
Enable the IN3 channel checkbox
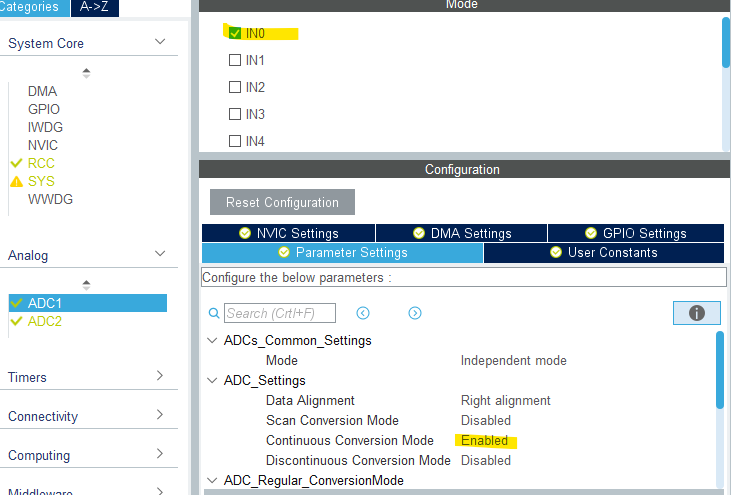235,114
